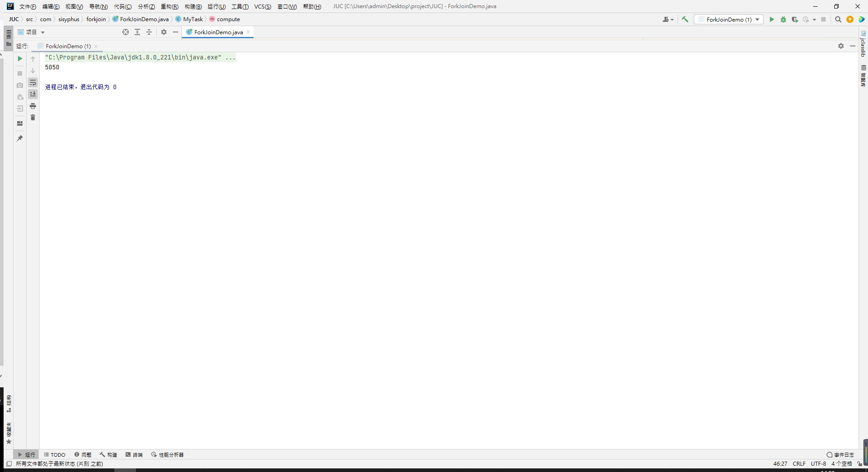The height and width of the screenshot is (472, 868).
Task: Click the restore layout icon in run panel
Action: [20, 123]
